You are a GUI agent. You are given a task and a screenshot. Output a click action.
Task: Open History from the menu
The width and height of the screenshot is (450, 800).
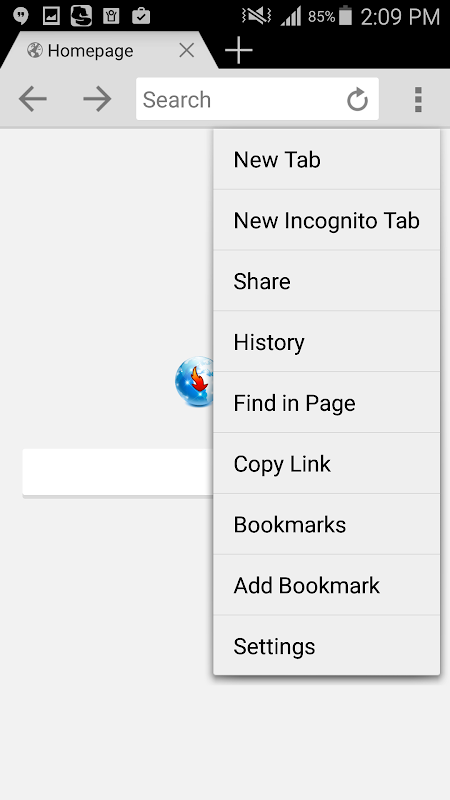click(327, 342)
